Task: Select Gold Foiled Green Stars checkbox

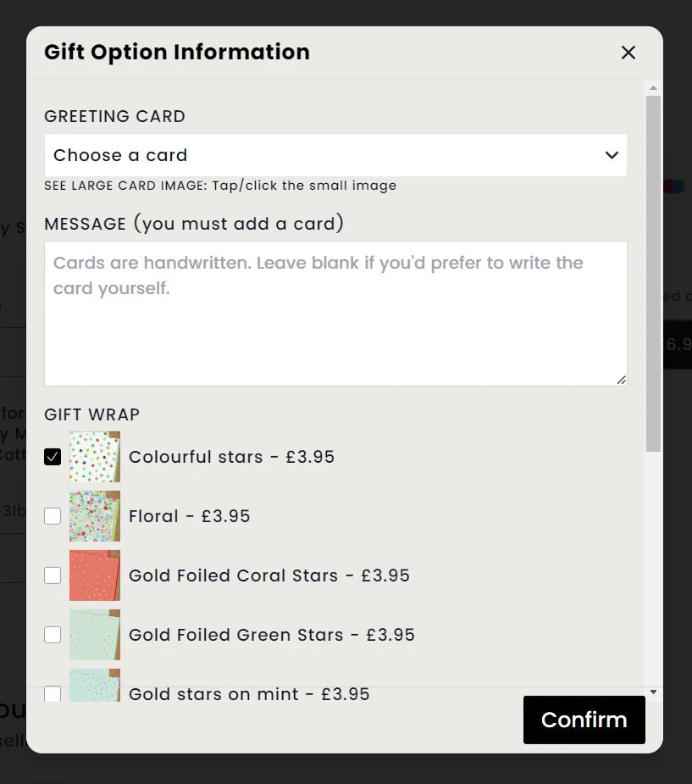Action: pos(53,635)
